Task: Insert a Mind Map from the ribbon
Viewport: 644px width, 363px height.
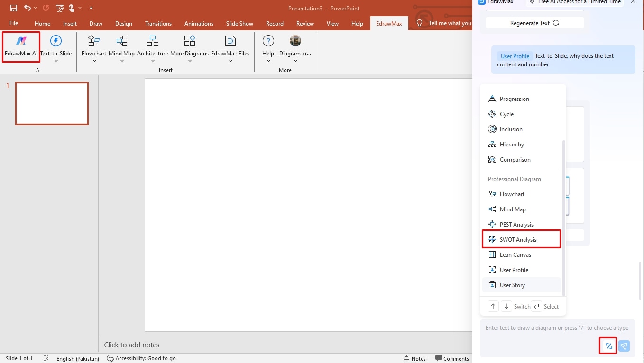Action: (122, 46)
